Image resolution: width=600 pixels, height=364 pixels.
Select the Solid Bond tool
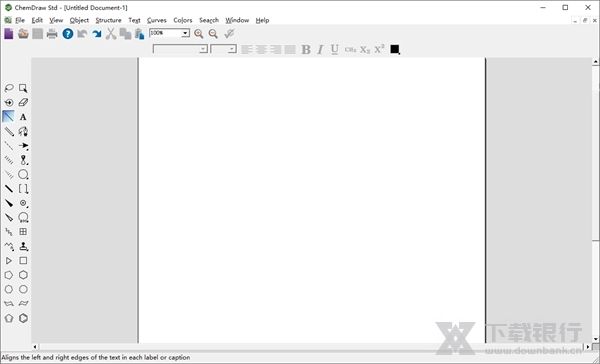9,117
